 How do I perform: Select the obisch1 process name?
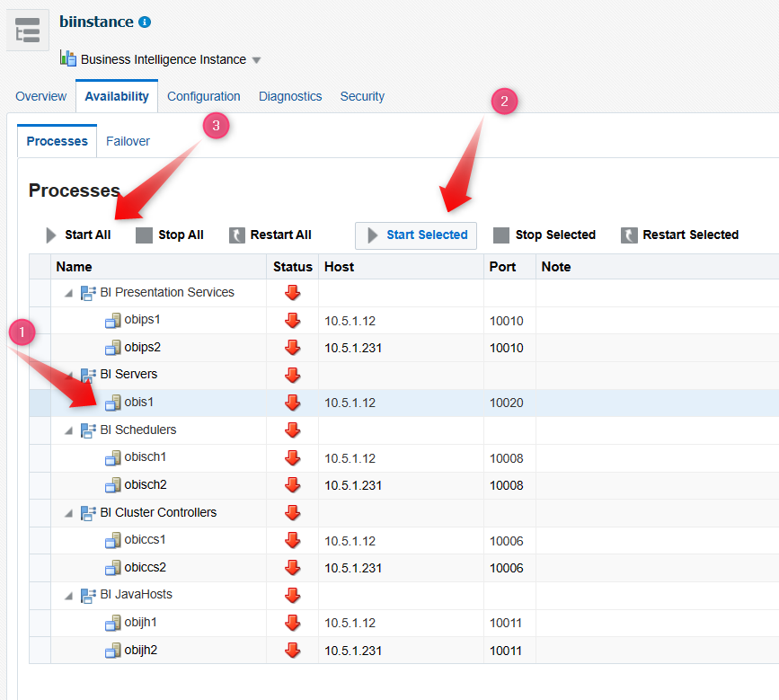145,457
